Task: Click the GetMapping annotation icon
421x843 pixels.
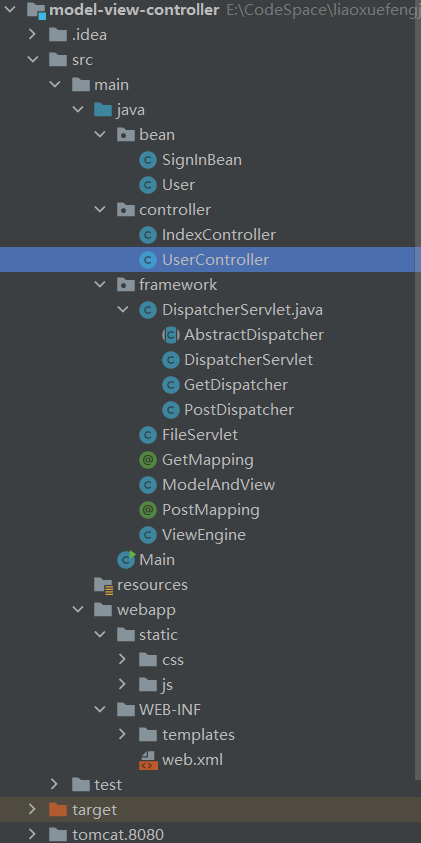Action: 148,460
